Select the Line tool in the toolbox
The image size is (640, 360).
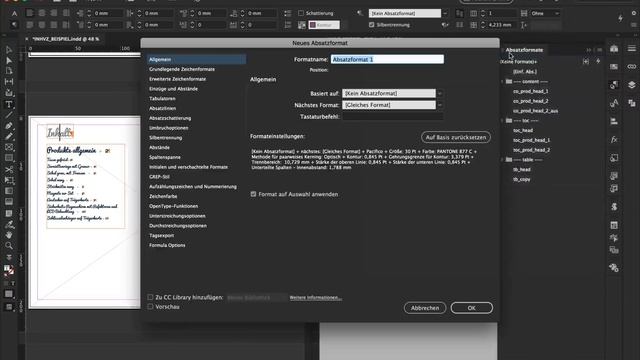coord(9,116)
